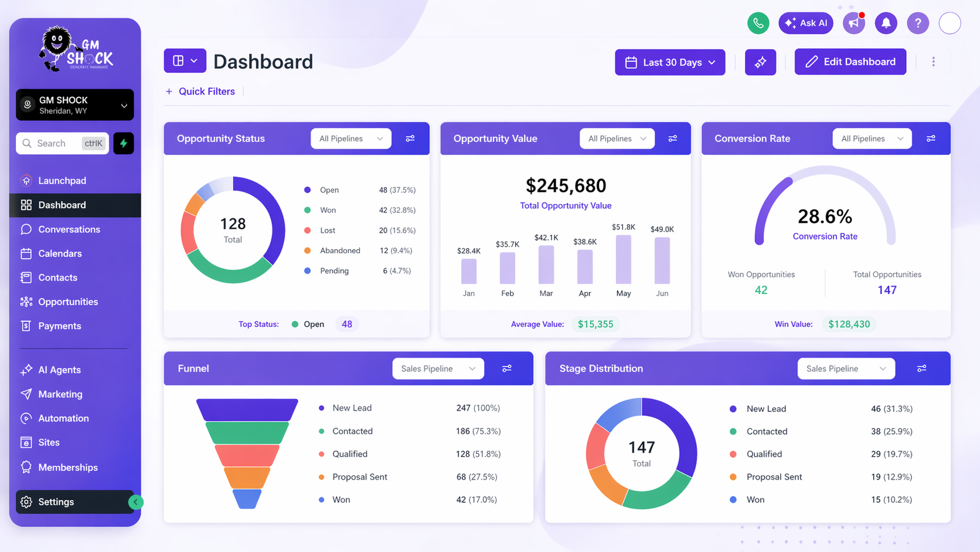
Task: Open Memberships in sidebar
Action: pyautogui.click(x=75, y=468)
